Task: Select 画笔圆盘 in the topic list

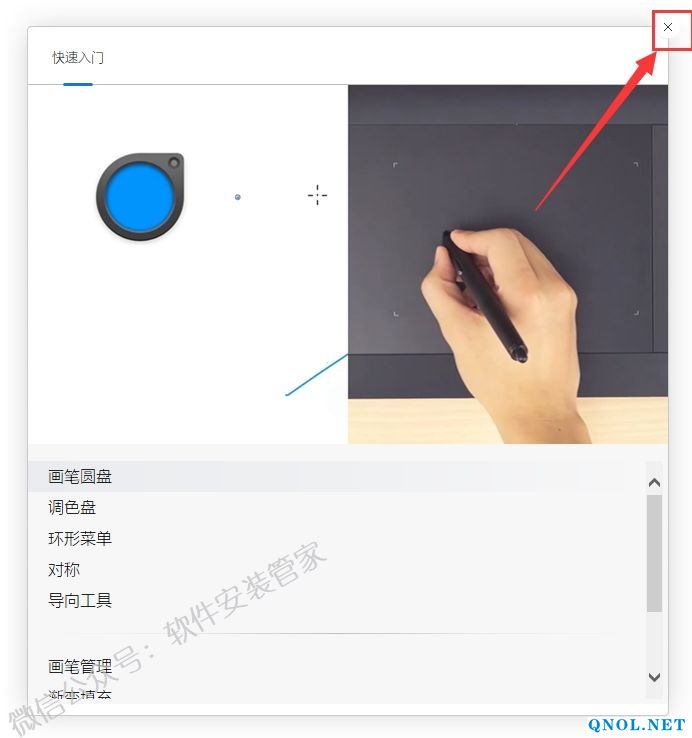Action: click(x=80, y=476)
